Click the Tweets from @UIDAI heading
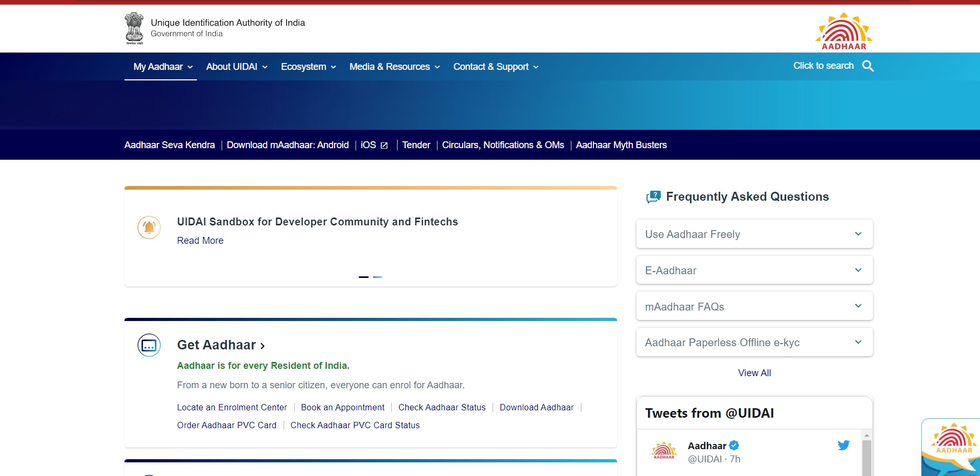The width and height of the screenshot is (980, 476). tap(710, 413)
